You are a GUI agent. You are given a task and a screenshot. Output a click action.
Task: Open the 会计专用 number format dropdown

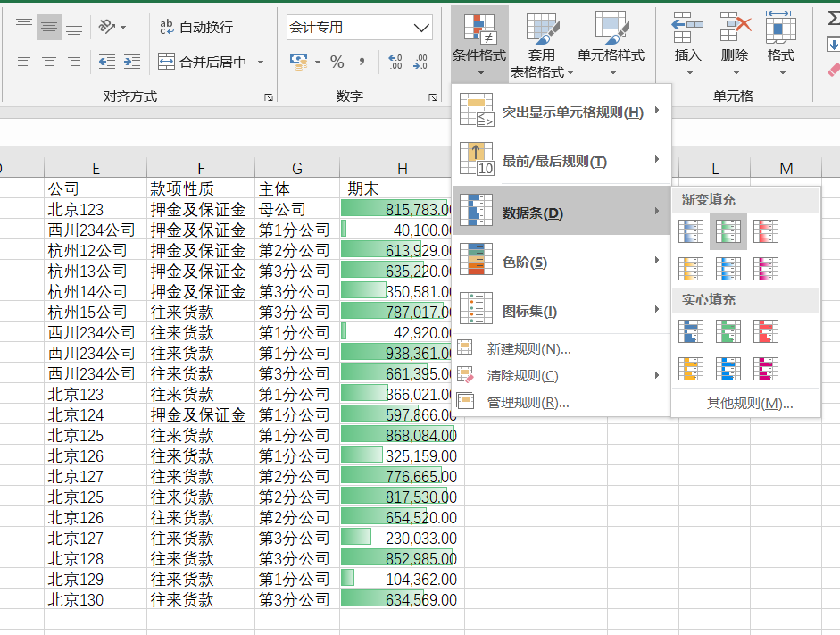click(422, 28)
